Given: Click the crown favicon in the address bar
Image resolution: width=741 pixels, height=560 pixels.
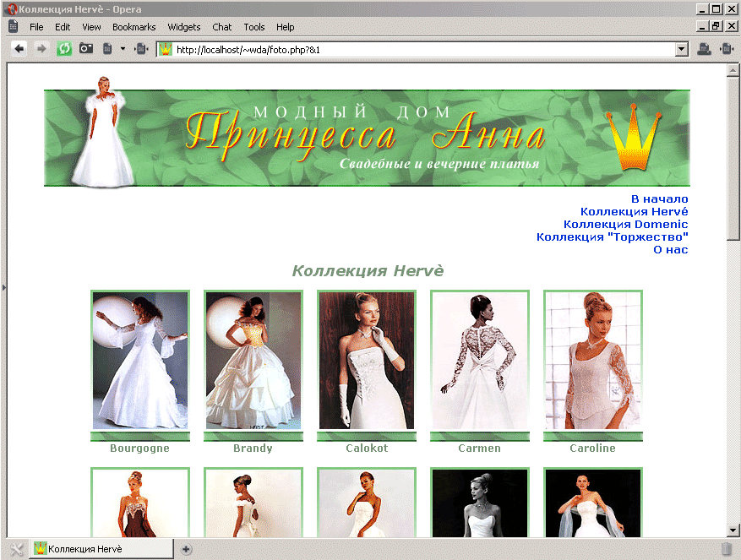Looking at the screenshot, I should 166,49.
